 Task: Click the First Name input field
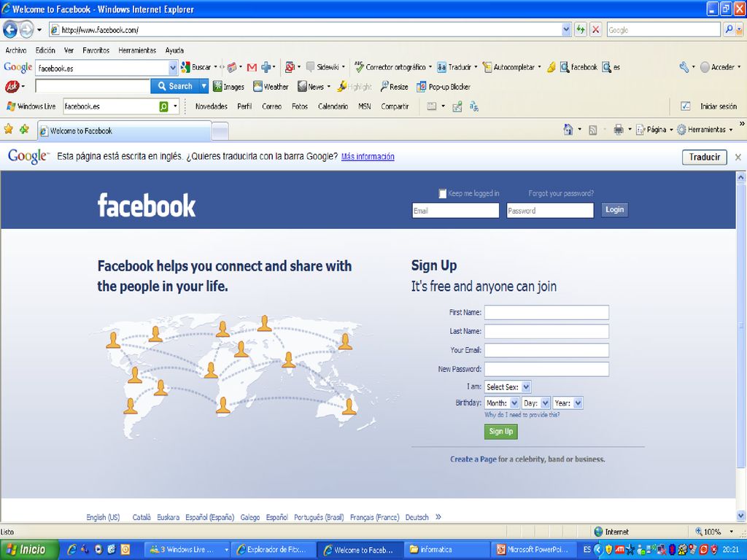546,312
